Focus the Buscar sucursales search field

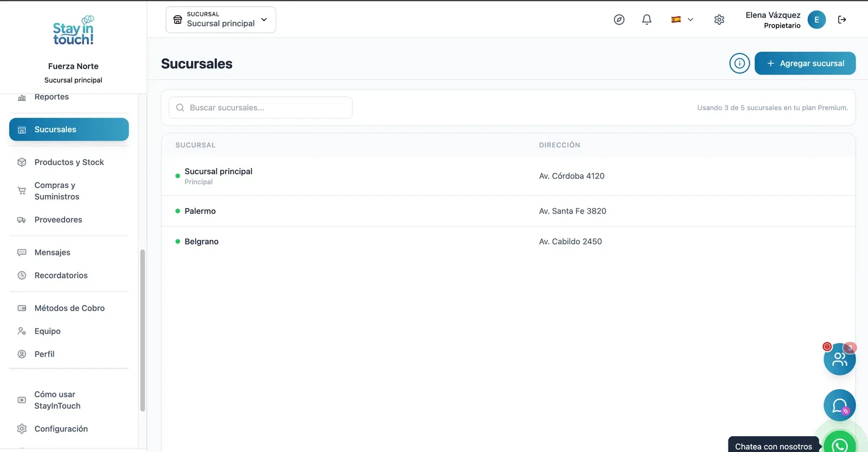pos(260,108)
